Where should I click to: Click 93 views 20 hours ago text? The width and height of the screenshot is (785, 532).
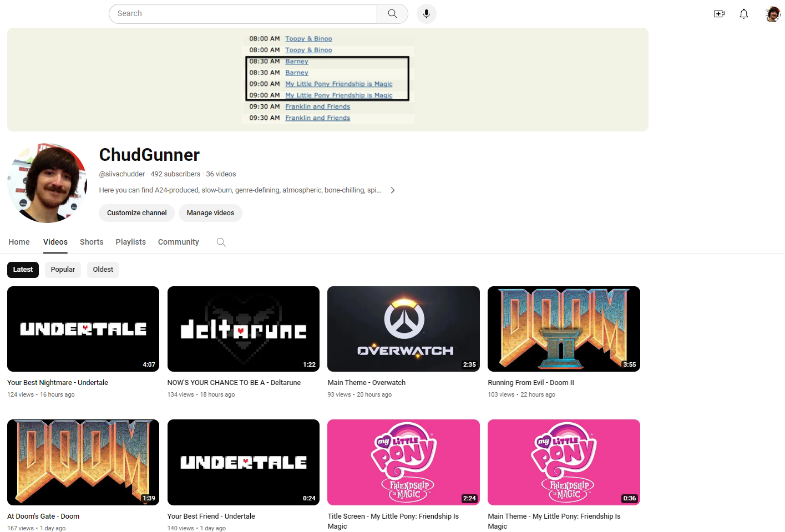coord(359,395)
